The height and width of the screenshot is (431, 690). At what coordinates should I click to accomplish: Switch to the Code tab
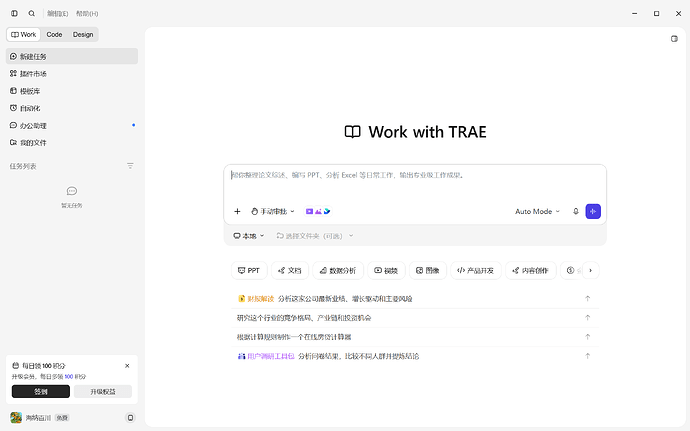pyautogui.click(x=54, y=34)
